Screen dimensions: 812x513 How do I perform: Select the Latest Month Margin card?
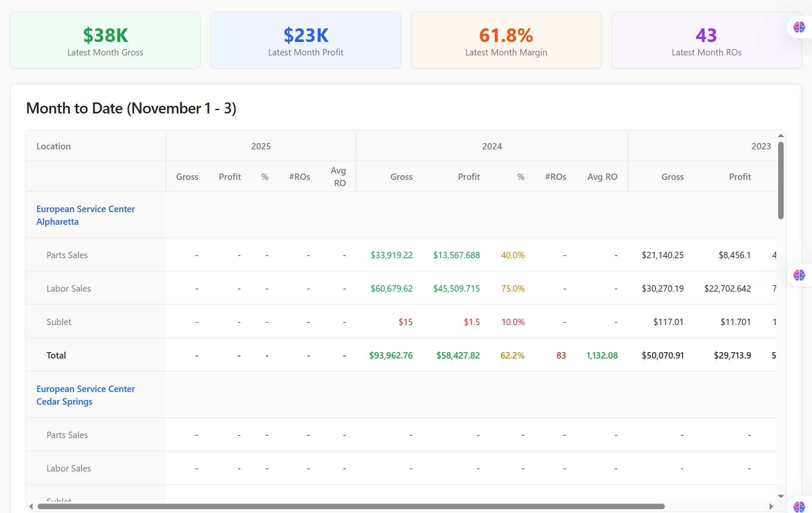pos(506,40)
